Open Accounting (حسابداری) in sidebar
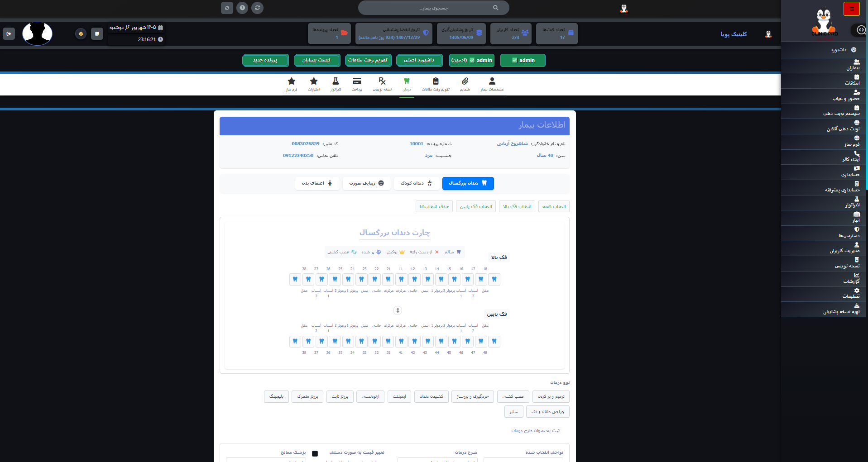 coord(823,172)
